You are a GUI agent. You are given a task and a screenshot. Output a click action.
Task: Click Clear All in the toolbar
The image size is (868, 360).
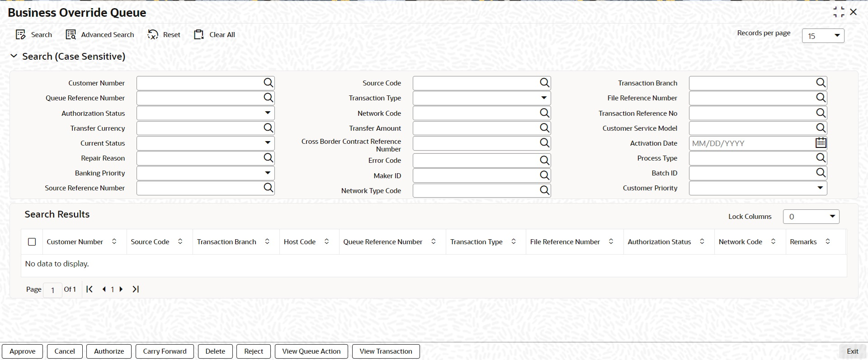pyautogui.click(x=214, y=35)
